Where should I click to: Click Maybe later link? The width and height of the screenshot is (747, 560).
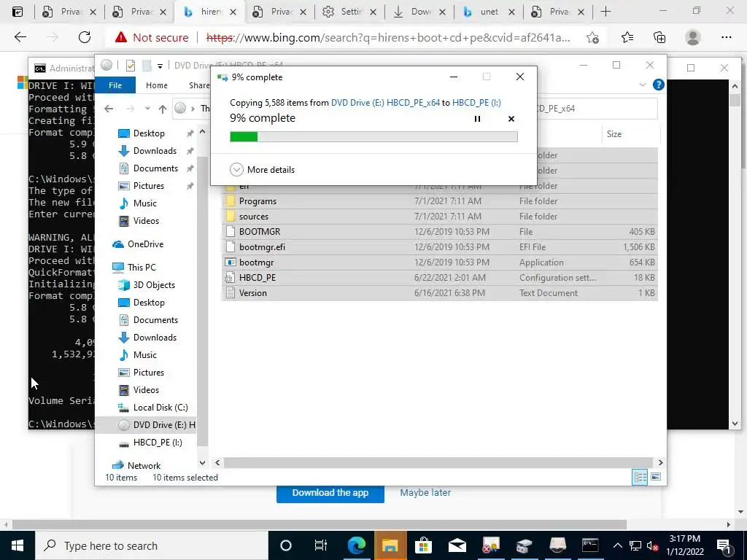pyautogui.click(x=425, y=493)
